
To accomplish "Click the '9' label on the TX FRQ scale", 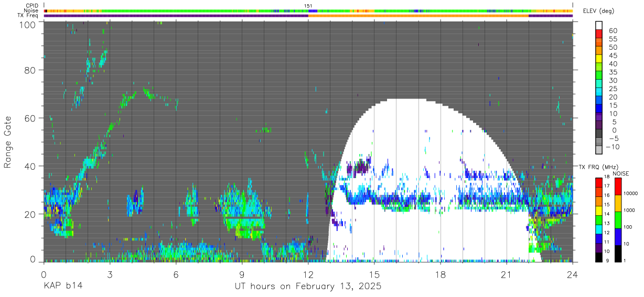I will click(x=607, y=261).
